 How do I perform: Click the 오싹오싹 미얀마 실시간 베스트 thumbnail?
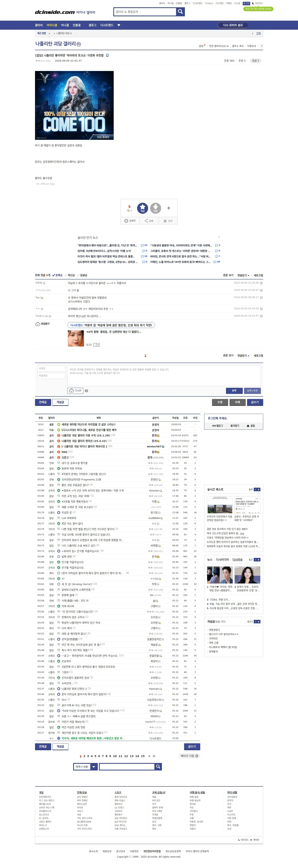pos(220,505)
